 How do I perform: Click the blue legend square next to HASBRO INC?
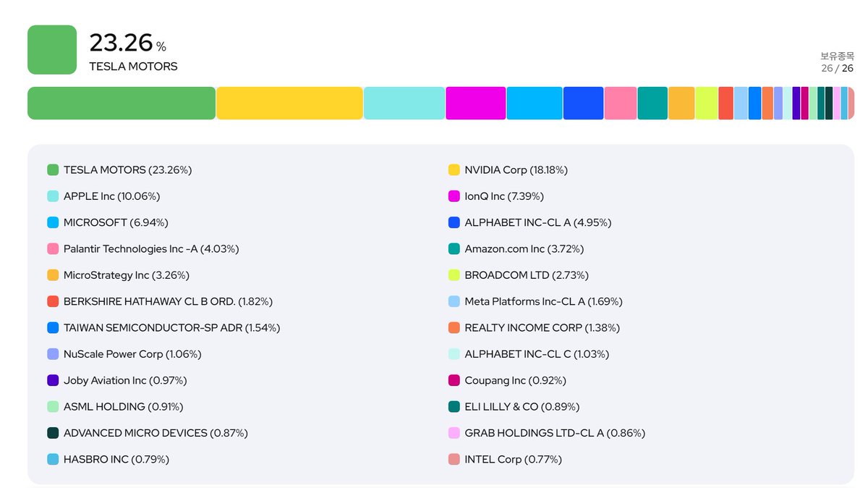coord(53,459)
